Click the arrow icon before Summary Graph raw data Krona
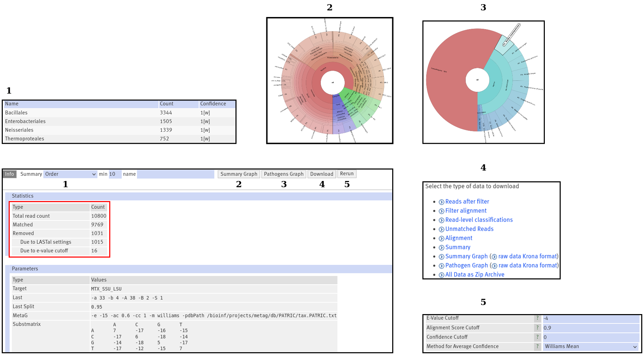 tap(495, 257)
